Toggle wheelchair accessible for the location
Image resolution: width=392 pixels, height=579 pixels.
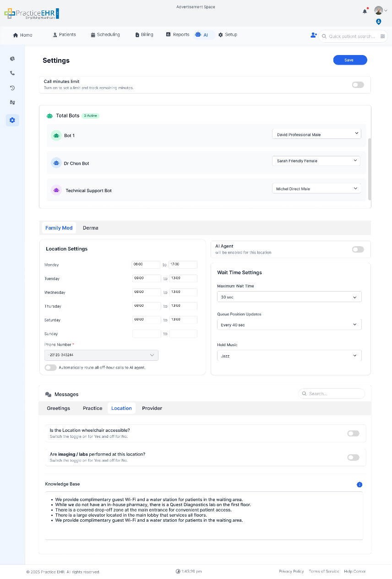[x=353, y=433]
